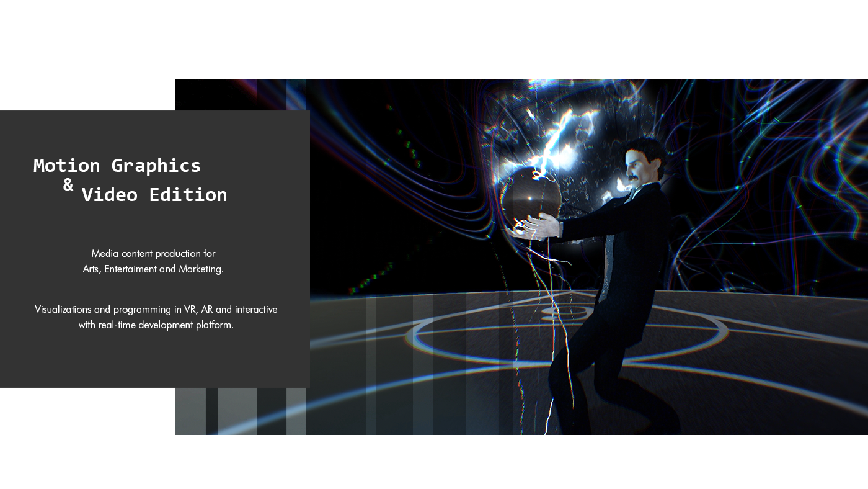868x489 pixels.
Task: Click the dark sphere held by the figure
Action: [530, 197]
